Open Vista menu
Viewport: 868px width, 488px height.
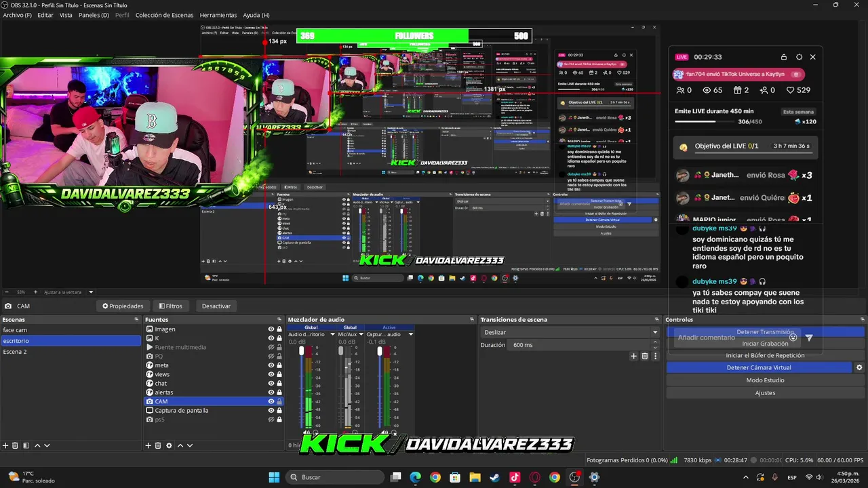66,15
